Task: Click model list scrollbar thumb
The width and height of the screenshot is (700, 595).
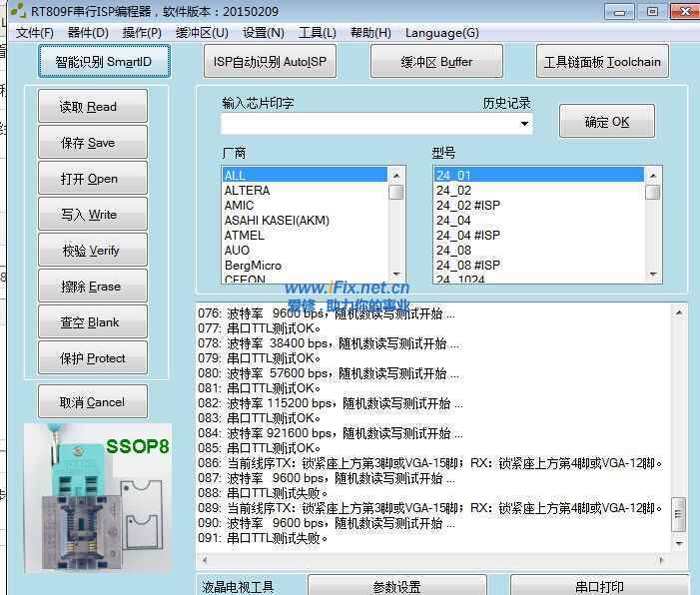Action: [x=653, y=192]
